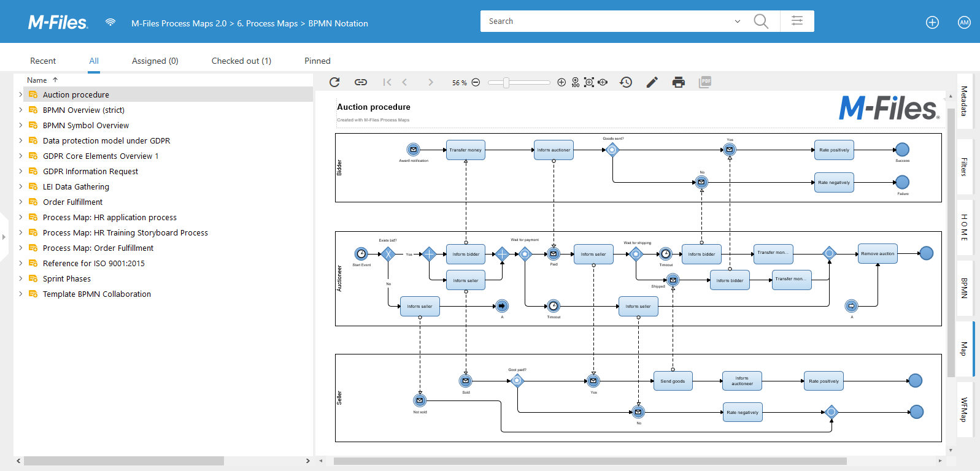Edit the map with pencil icon
The height and width of the screenshot is (471, 980).
click(x=652, y=82)
